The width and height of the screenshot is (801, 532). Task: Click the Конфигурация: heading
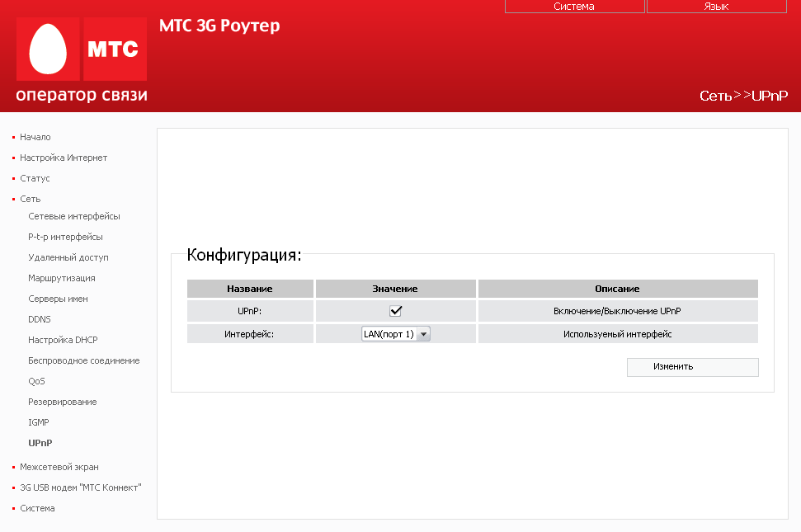244,254
